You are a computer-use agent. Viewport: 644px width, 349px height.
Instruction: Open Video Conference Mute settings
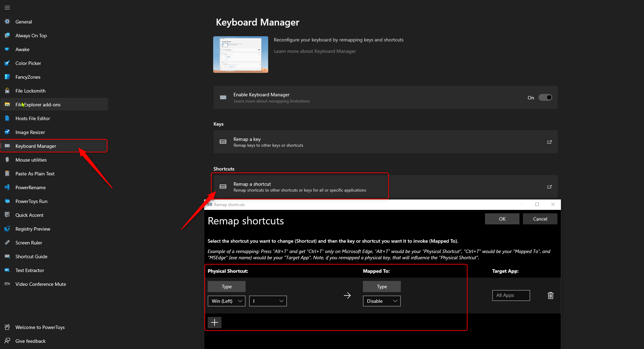(54, 284)
